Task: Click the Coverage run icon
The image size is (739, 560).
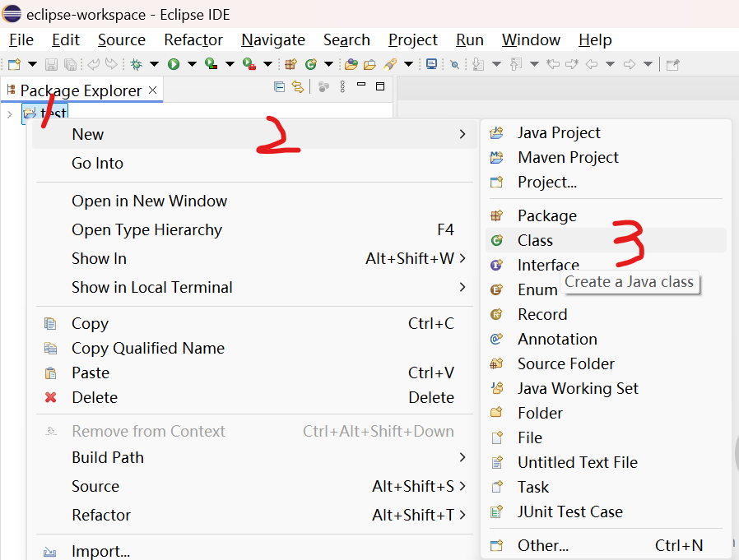Action: click(x=211, y=64)
